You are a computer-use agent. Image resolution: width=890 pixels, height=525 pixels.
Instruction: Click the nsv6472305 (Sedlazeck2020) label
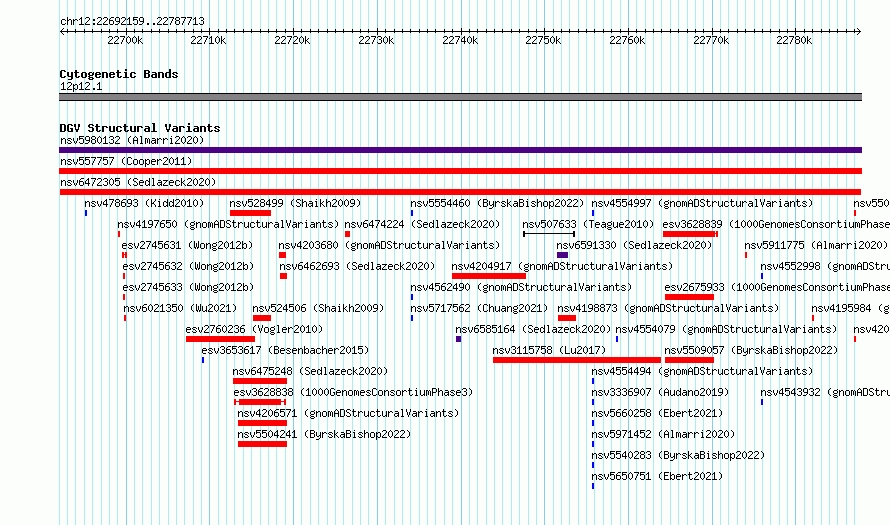pos(138,182)
